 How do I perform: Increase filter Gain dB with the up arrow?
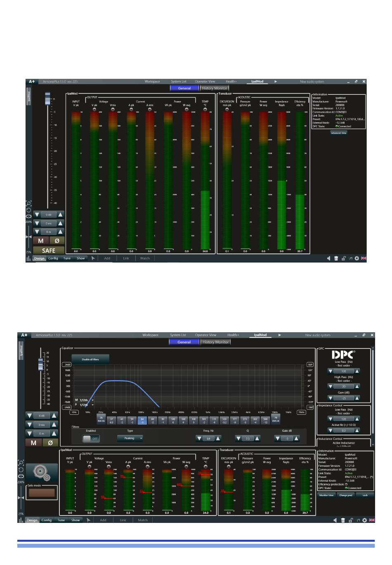[x=296, y=438]
